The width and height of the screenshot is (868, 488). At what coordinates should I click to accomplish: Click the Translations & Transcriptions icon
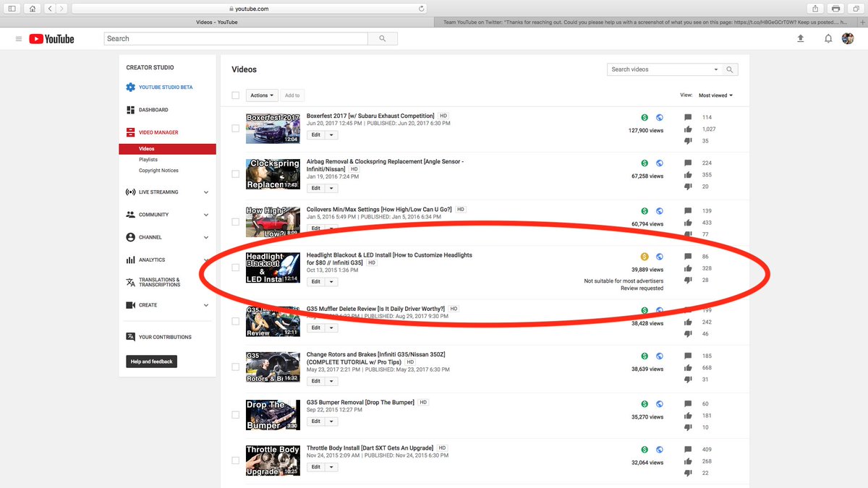(x=130, y=282)
